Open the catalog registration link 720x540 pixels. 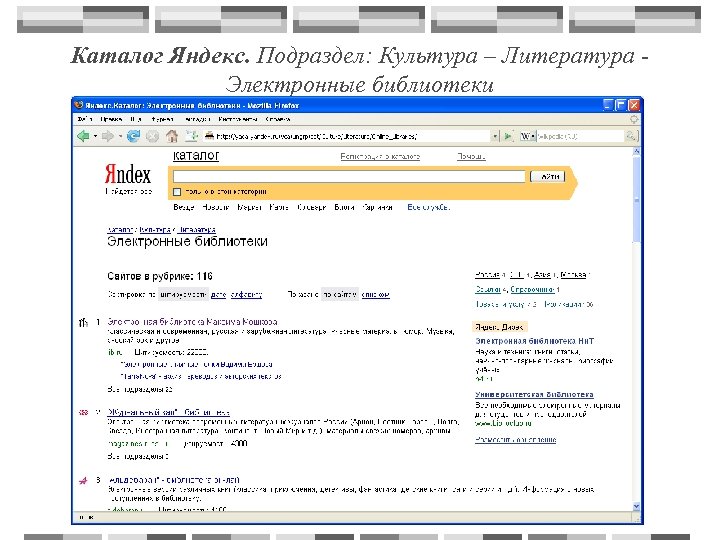(x=380, y=157)
